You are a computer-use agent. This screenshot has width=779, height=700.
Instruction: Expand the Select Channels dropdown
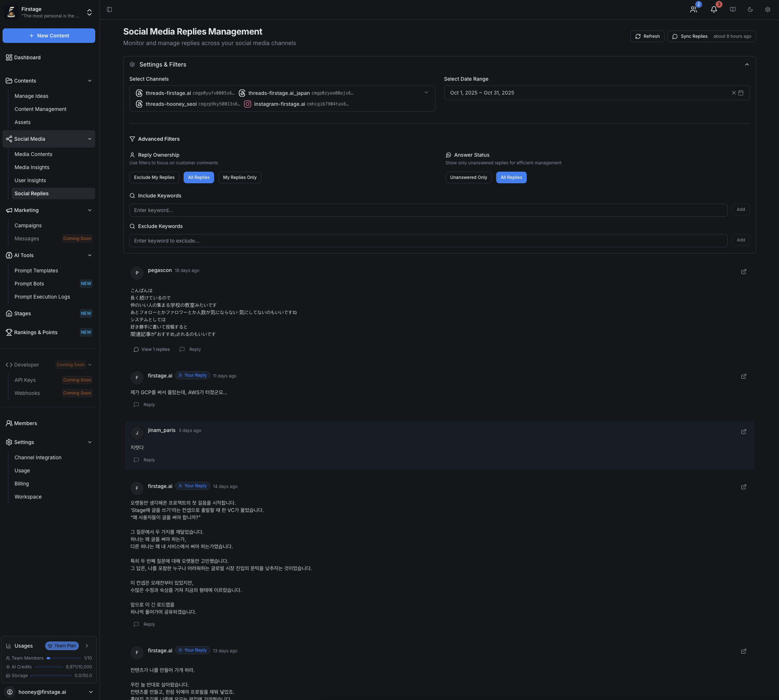click(x=426, y=92)
